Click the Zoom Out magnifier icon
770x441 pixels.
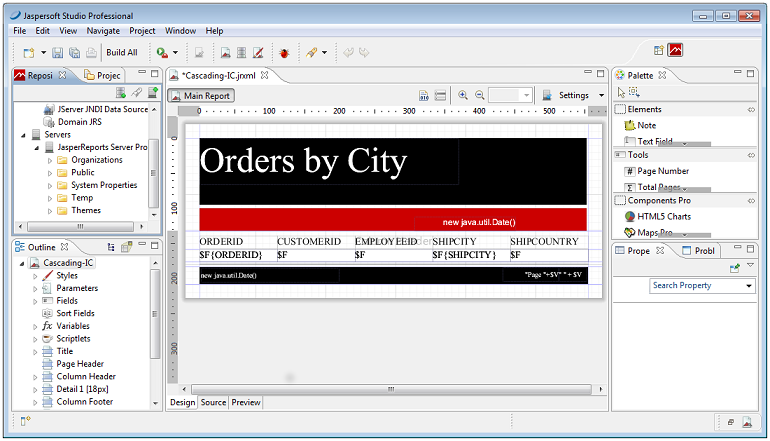coord(480,95)
